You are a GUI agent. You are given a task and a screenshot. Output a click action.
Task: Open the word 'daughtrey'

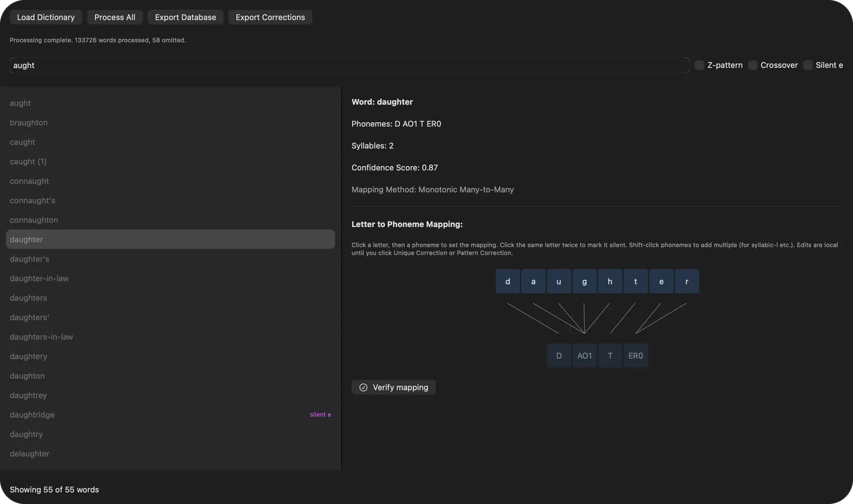click(x=170, y=395)
